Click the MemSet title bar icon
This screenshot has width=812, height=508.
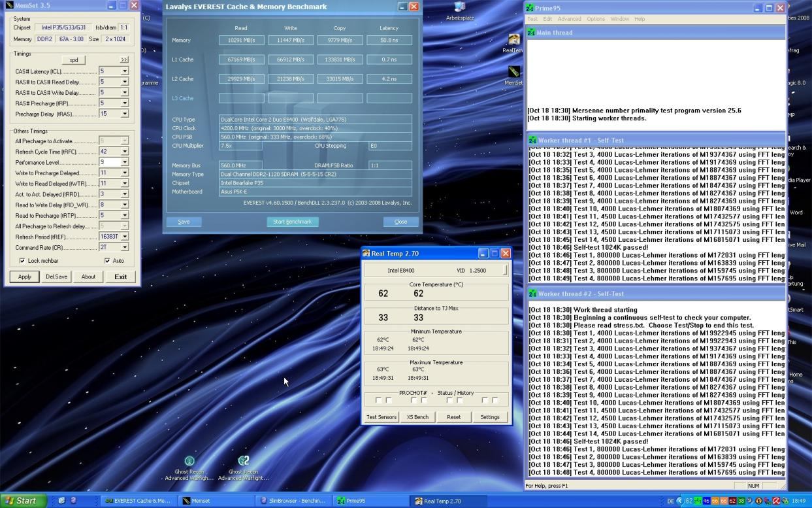click(9, 5)
